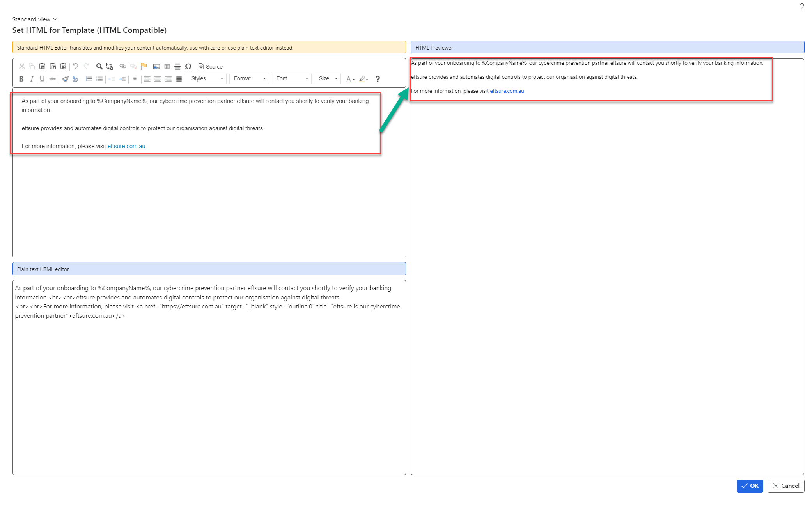
Task: Click the Remove Format eraser icon
Action: 76,79
